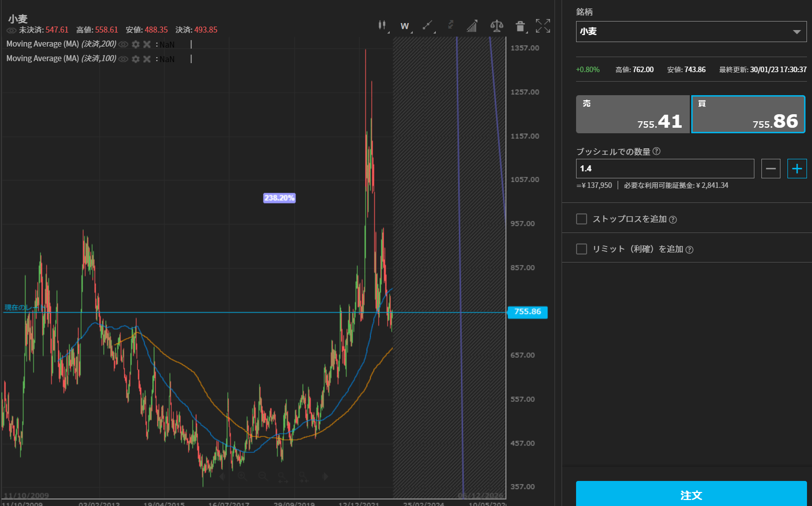Zoom in on the chart with magnifier
The image size is (812, 506).
[242, 476]
